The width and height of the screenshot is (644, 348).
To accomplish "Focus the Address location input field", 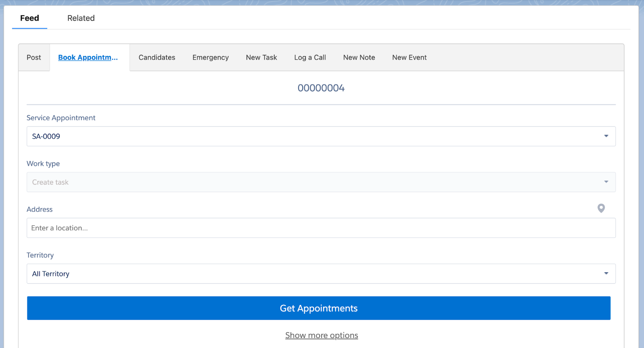I will click(x=321, y=228).
